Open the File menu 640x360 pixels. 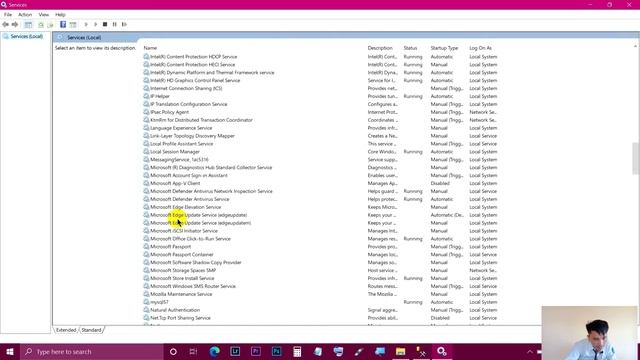[8, 15]
